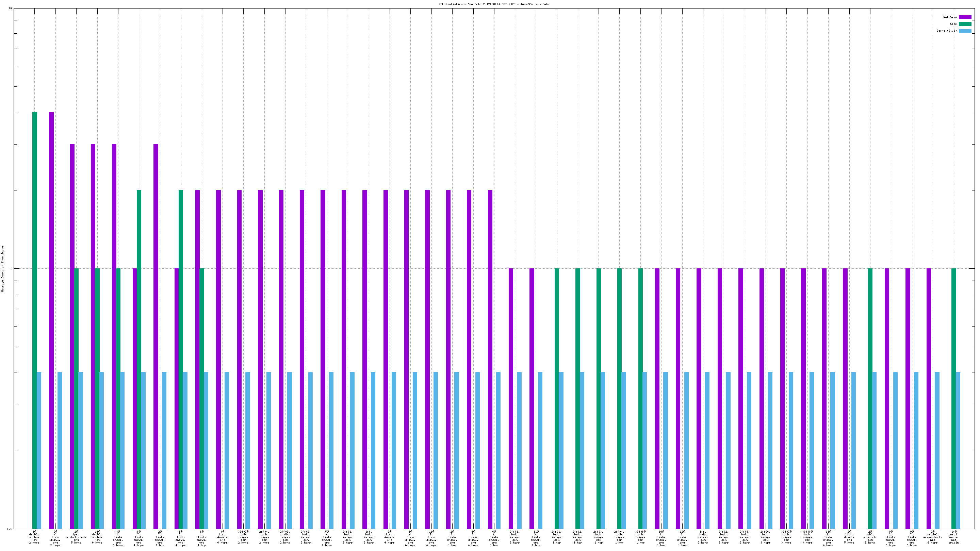Viewport: 980px width, 551px height.
Task: Click the 'psbl.surriel.com 5 hops' x-axis label
Action: pyautogui.click(x=870, y=538)
